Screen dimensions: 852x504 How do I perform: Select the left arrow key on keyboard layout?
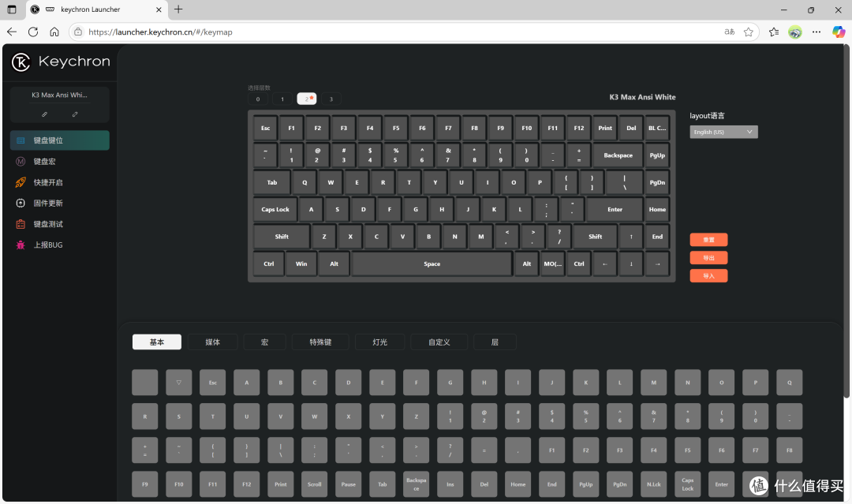click(605, 264)
